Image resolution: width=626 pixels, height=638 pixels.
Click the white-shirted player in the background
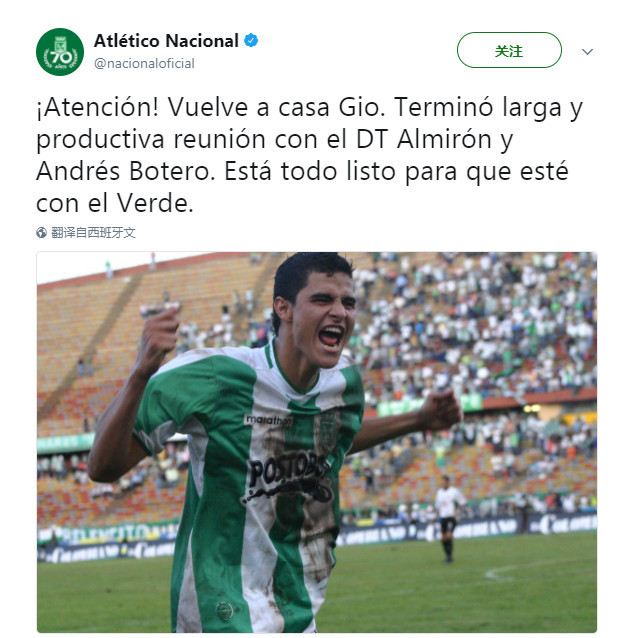(448, 519)
